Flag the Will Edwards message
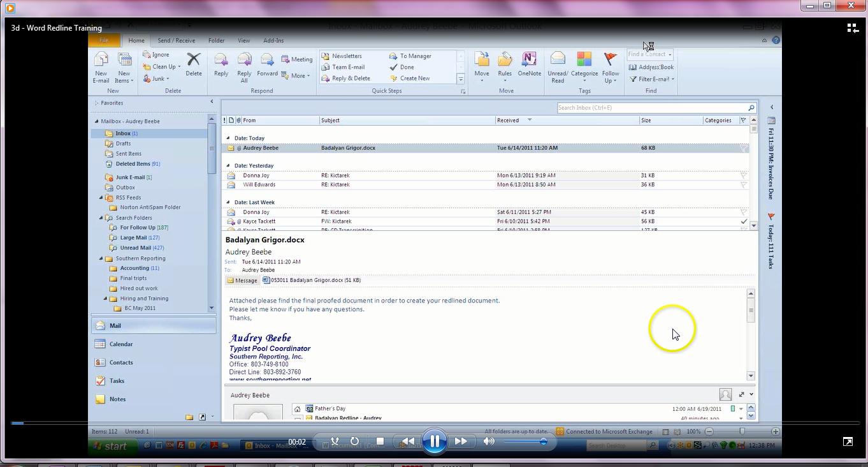The image size is (868, 467). point(743,184)
